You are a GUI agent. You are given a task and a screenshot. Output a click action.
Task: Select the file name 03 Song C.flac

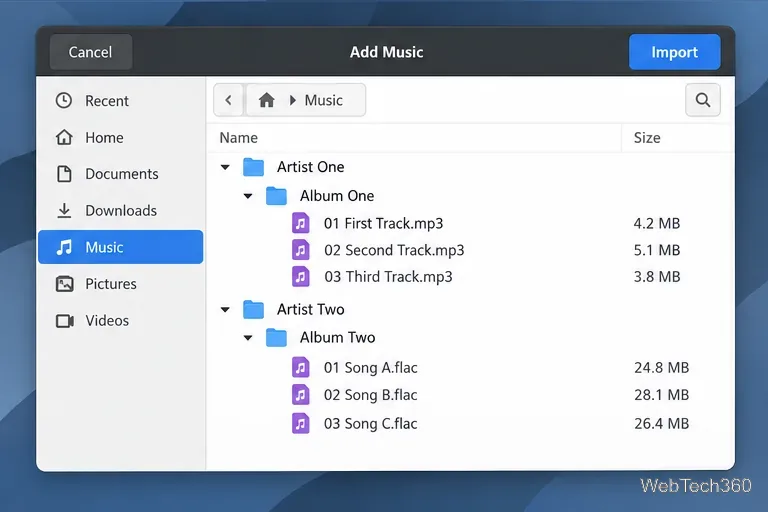pos(371,423)
